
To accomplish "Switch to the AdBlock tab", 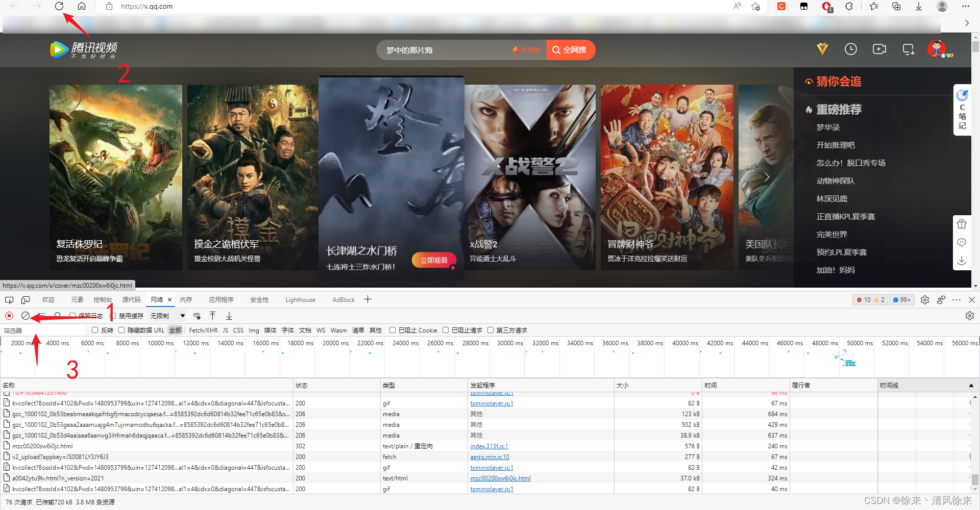I will tap(344, 300).
